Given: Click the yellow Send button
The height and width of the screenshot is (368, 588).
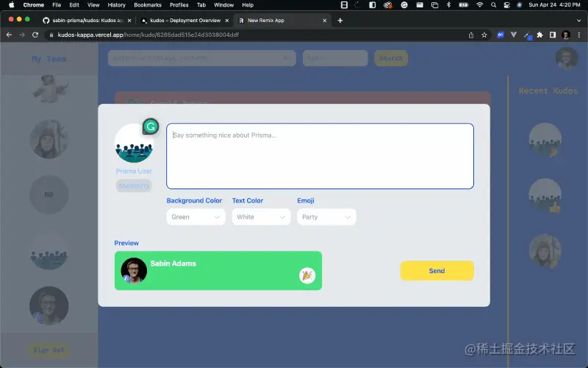Looking at the screenshot, I should coord(437,271).
